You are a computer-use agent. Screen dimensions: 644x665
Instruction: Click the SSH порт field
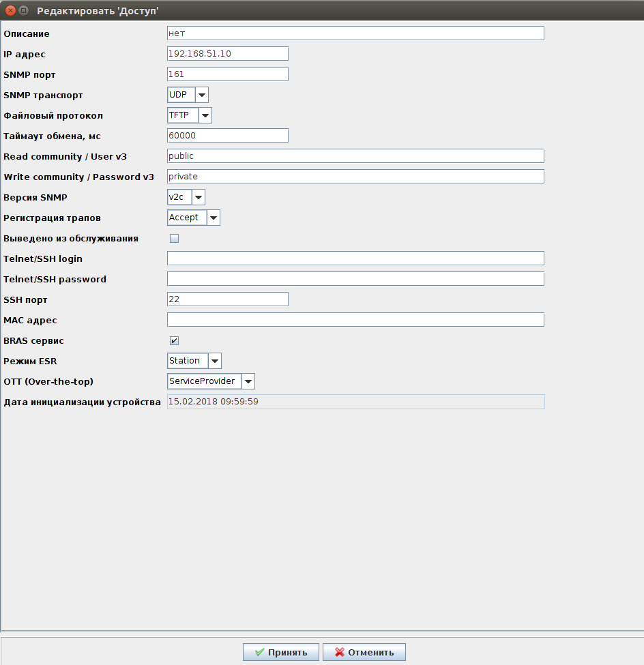tap(228, 299)
